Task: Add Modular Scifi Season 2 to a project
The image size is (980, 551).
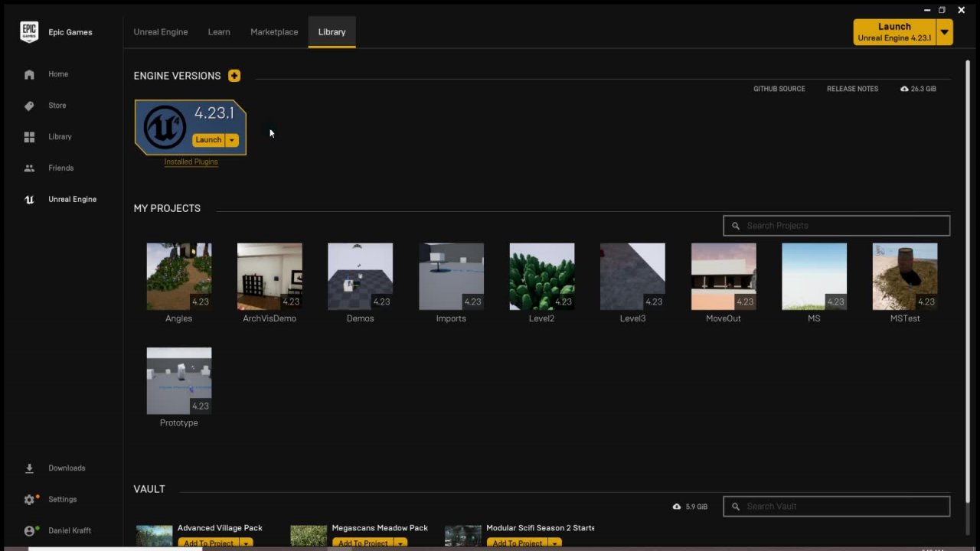Action: (x=518, y=543)
